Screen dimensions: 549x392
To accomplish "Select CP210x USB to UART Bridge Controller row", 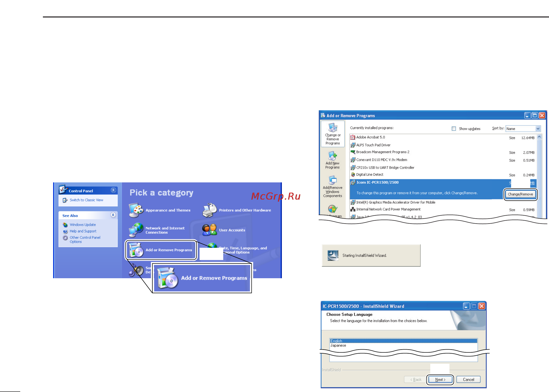I will point(443,168).
